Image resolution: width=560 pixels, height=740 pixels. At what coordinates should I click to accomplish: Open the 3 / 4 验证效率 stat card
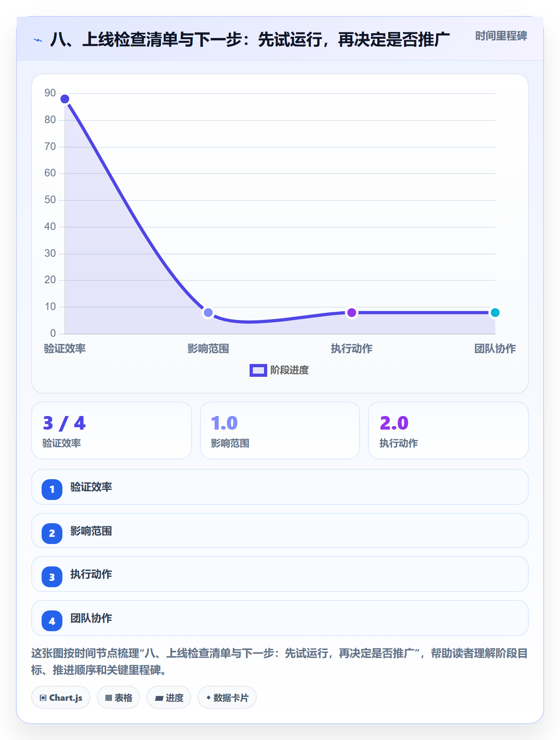click(x=112, y=430)
